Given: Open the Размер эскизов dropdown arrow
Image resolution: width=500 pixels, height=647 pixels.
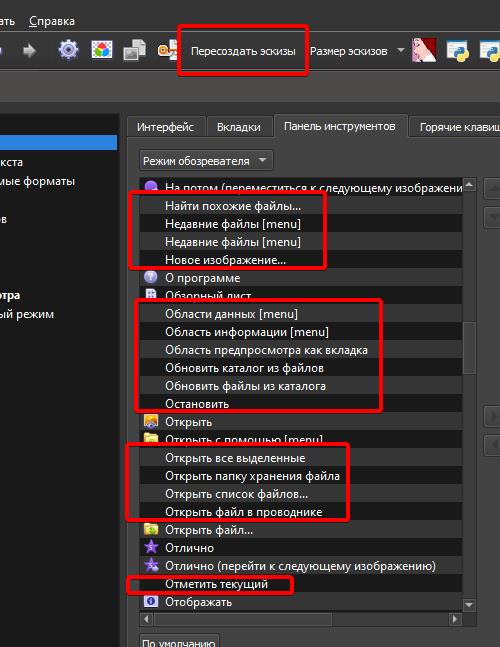Looking at the screenshot, I should point(401,50).
